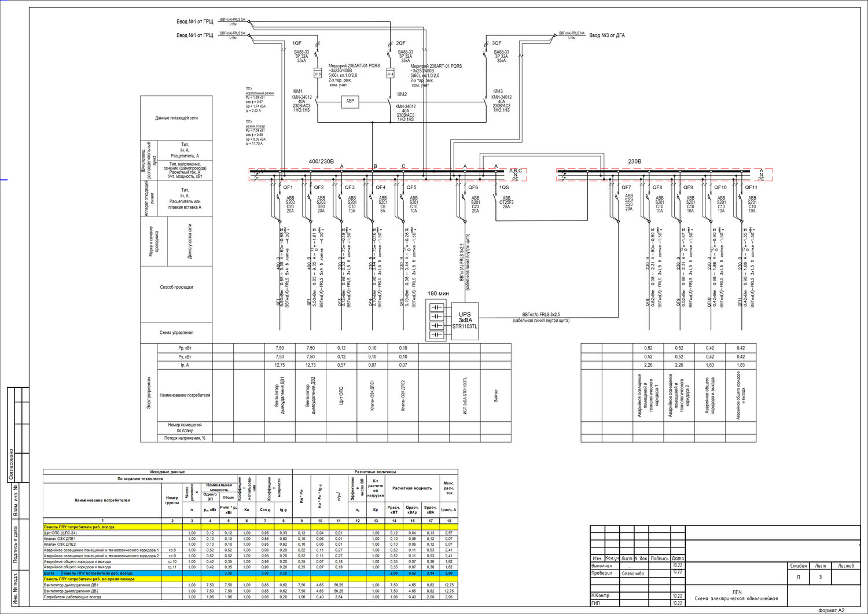The height and width of the screenshot is (614, 868).
Task: Select the 'По заданию технологов' header
Action: pos(140,479)
